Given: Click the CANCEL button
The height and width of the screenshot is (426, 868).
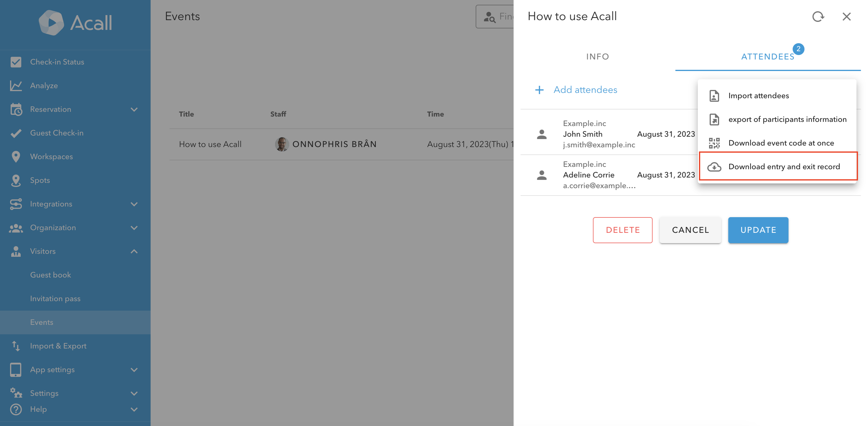Looking at the screenshot, I should point(690,230).
